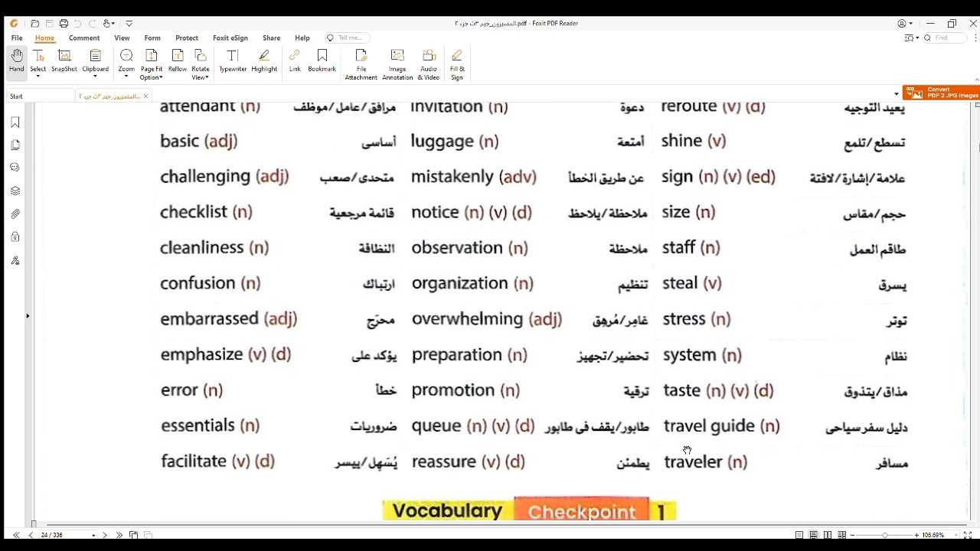
Task: Expand the Clipboard dropdown arrow
Action: point(96,77)
